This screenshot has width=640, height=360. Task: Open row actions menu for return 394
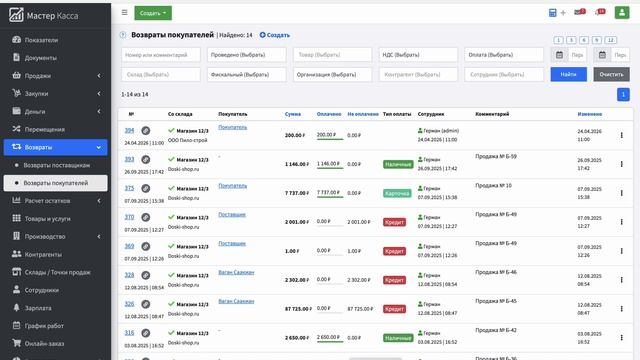tap(622, 135)
